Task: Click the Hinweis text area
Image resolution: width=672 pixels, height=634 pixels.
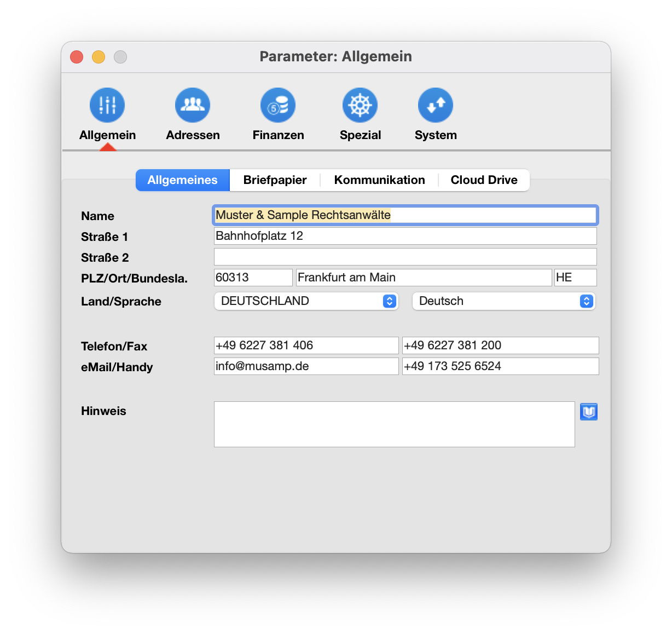Action: 395,424
